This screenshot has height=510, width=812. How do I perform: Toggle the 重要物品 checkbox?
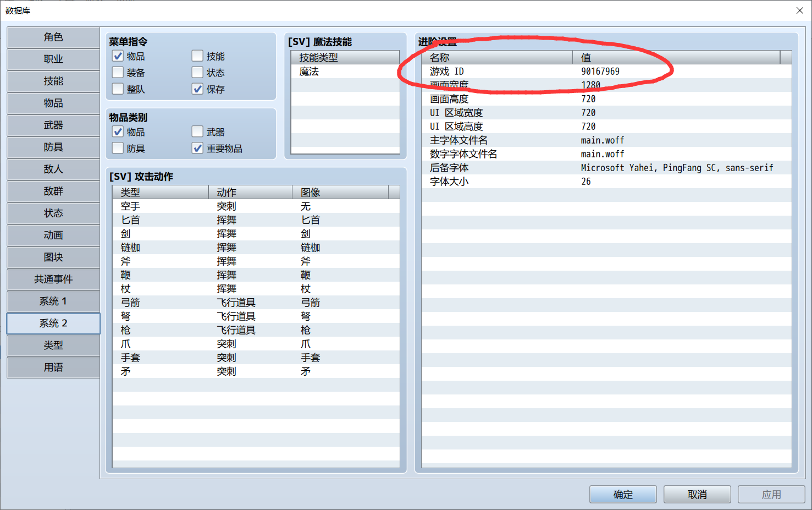coord(197,149)
